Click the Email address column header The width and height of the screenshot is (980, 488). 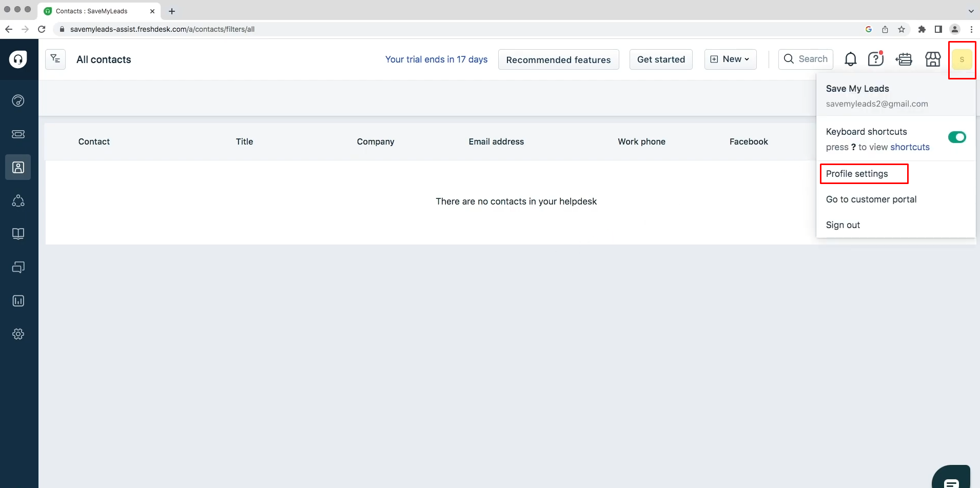click(x=496, y=141)
